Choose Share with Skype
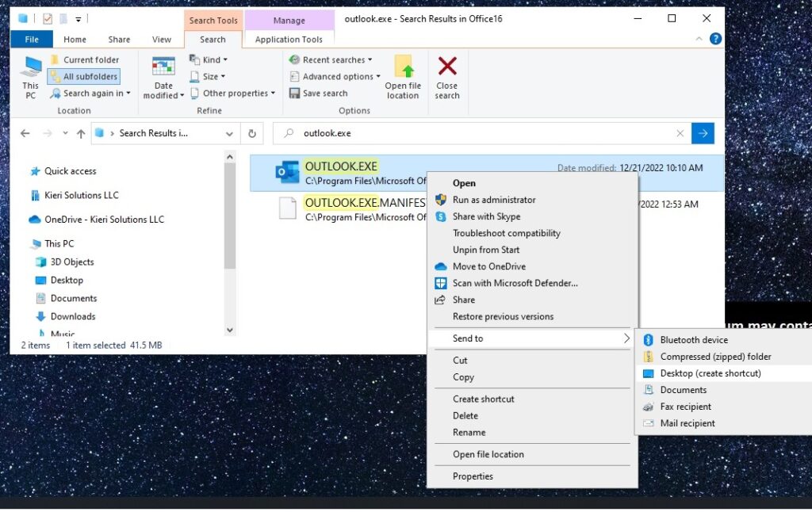 [532, 216]
